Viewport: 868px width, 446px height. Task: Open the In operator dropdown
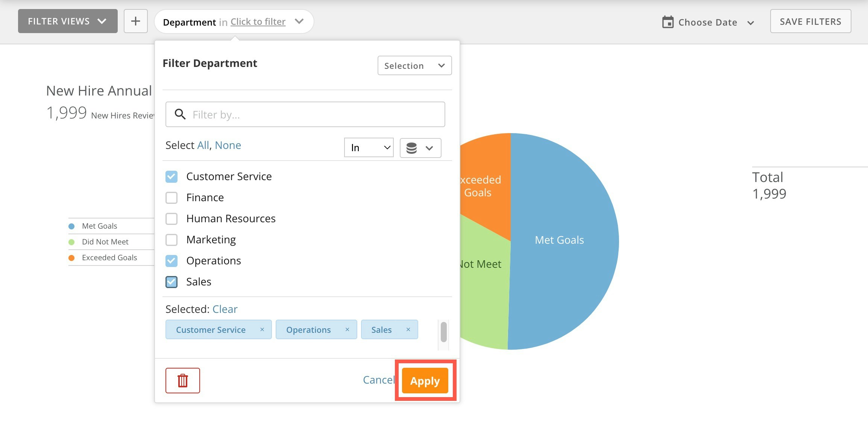[x=369, y=148]
